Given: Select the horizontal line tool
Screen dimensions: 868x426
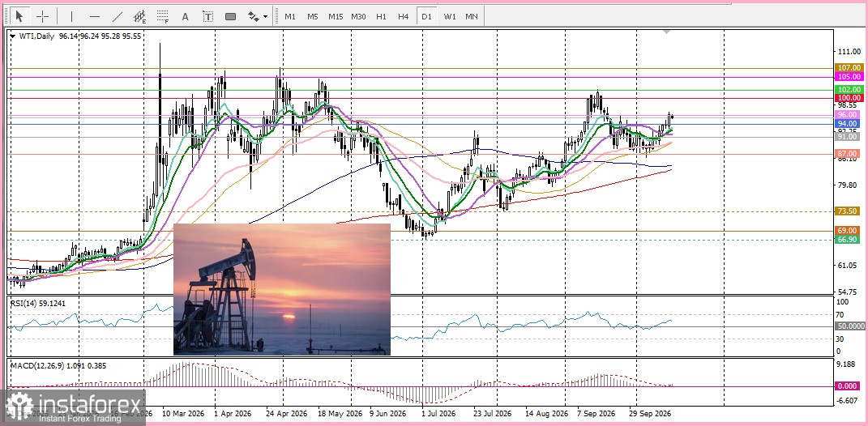Looking at the screenshot, I should (x=95, y=16).
